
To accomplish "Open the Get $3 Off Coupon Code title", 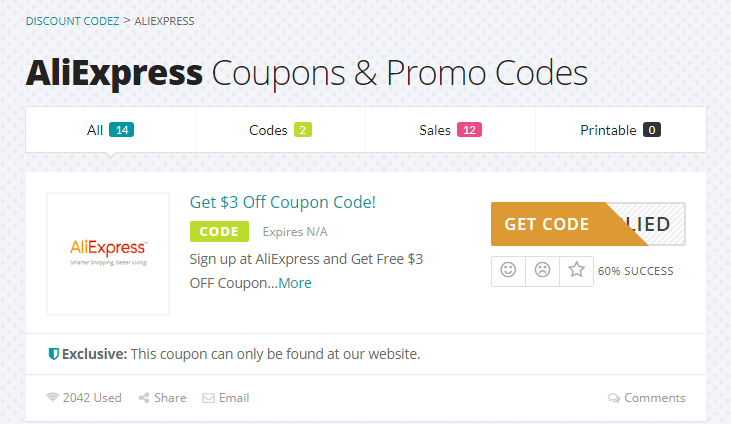I will click(x=283, y=202).
